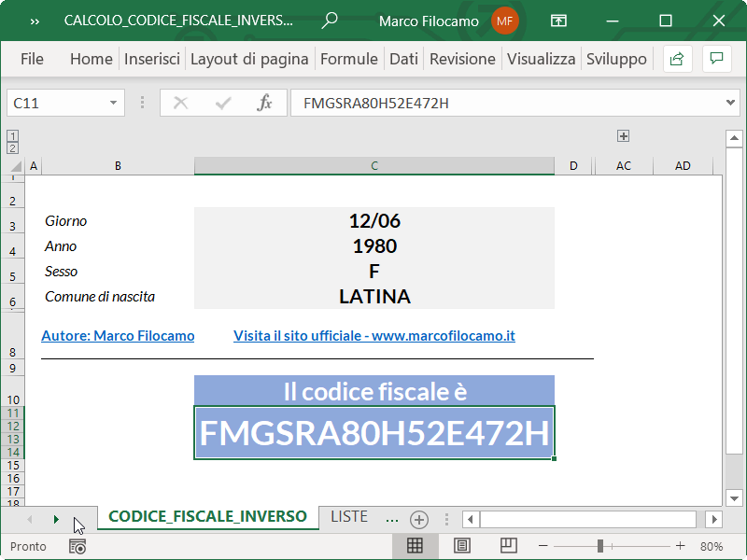Screen dimensions: 747x560
Task: Expand the formula bar
Action: click(x=730, y=103)
